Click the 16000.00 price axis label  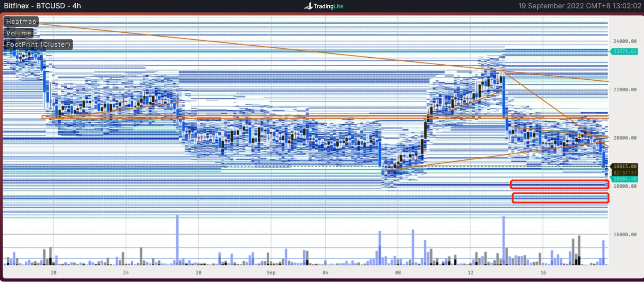coord(625,234)
